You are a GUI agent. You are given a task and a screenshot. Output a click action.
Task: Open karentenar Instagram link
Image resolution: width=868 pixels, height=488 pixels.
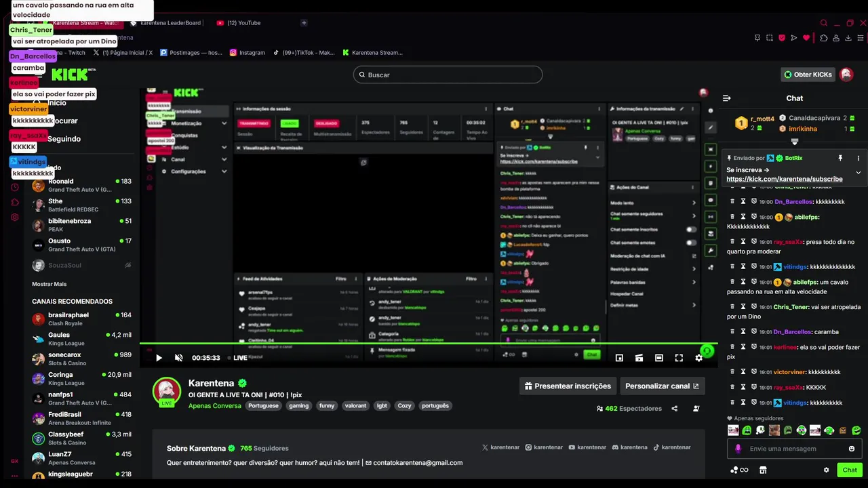(x=544, y=447)
